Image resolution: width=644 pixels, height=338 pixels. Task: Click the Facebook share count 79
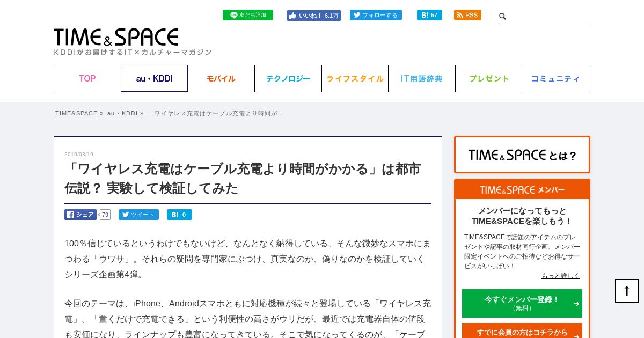105,215
